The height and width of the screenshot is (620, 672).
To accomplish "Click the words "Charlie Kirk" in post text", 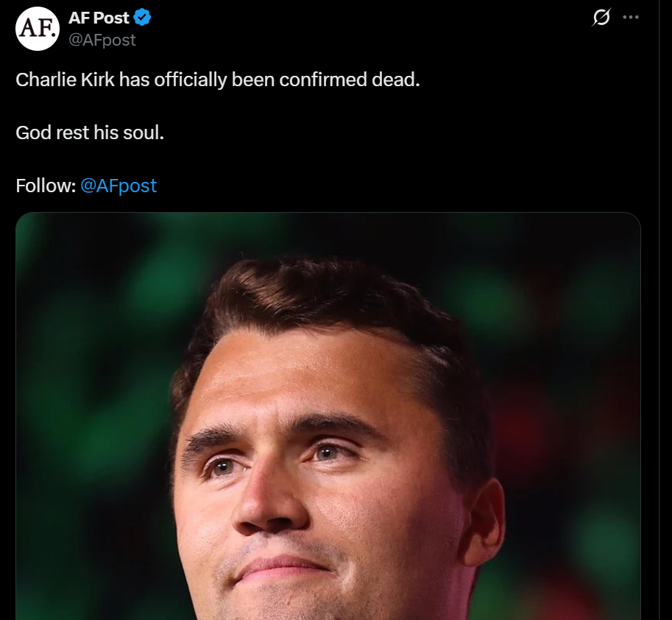I will 65,80.
